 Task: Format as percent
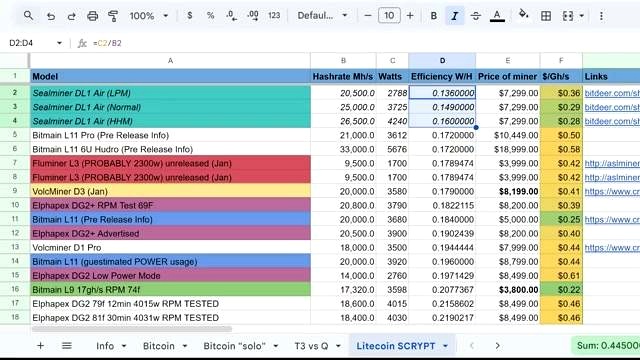(210, 16)
